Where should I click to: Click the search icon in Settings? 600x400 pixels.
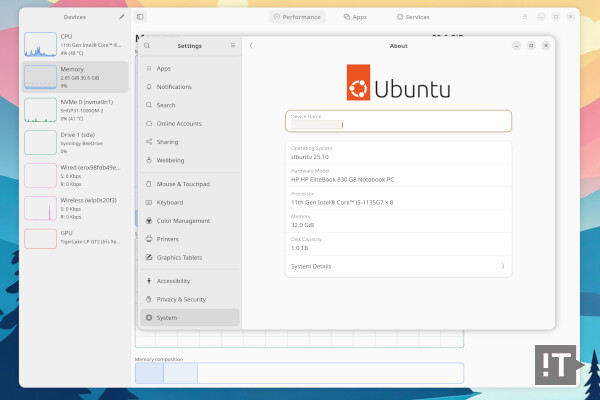[x=147, y=46]
